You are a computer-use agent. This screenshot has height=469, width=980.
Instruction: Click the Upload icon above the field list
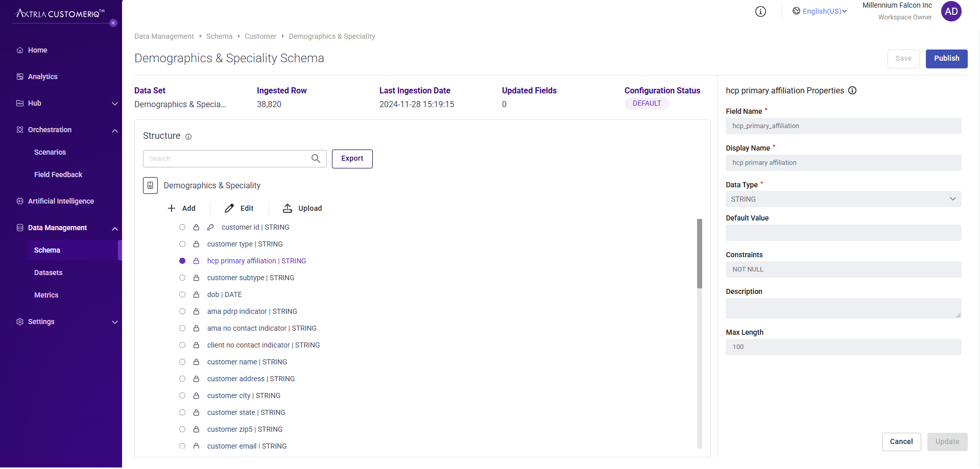click(288, 208)
